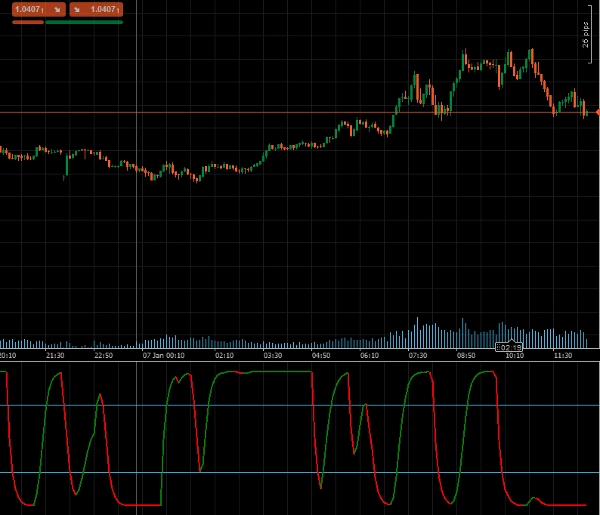Click the left 1.0407 sell price button
This screenshot has height=515, width=600.
point(30,9)
